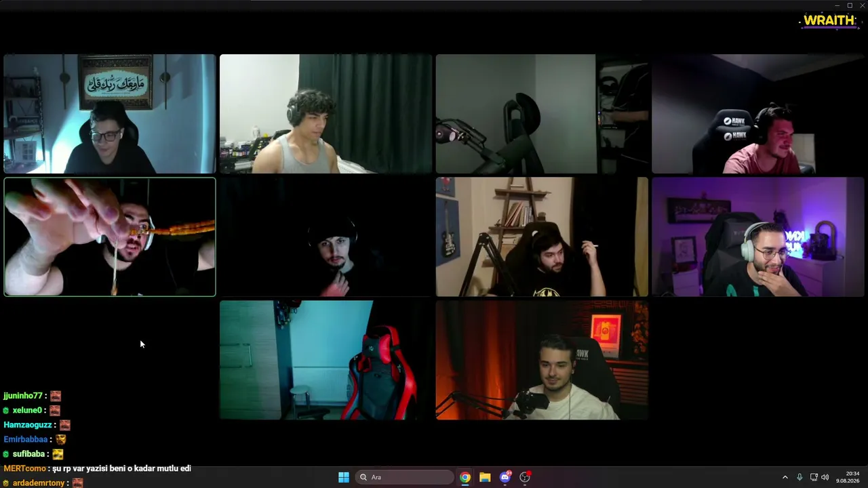
Task: Click chat username sufibaba
Action: pyautogui.click(x=28, y=454)
